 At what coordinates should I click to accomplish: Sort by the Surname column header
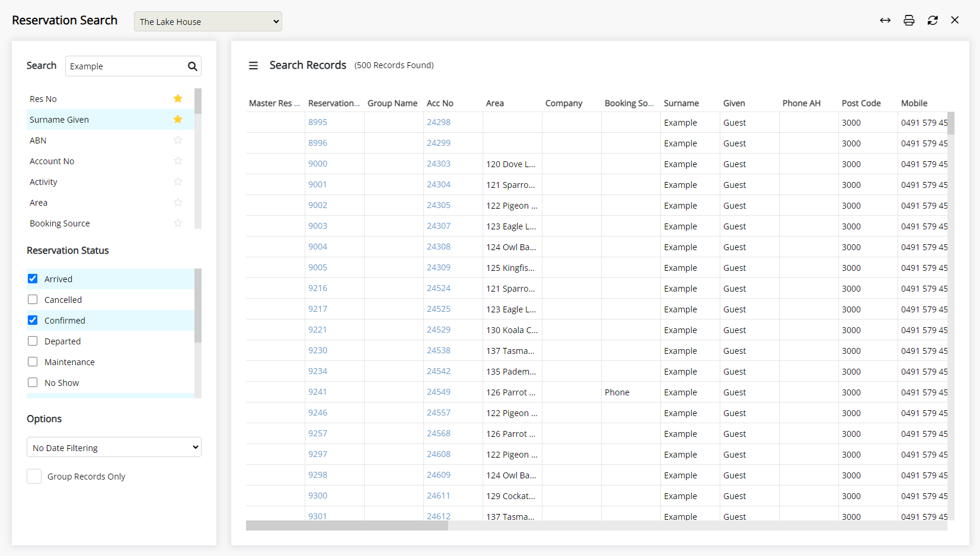pos(681,103)
